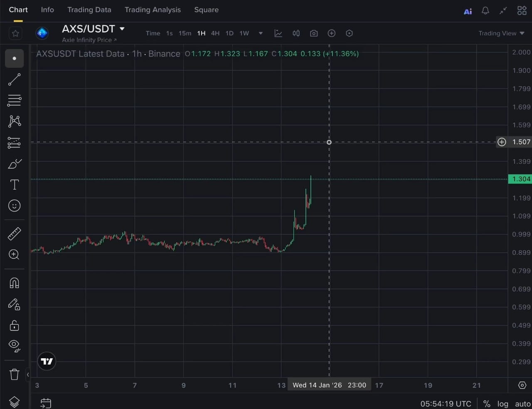The height and width of the screenshot is (409, 532).
Task: Enable auto price scaling
Action: coord(522,404)
